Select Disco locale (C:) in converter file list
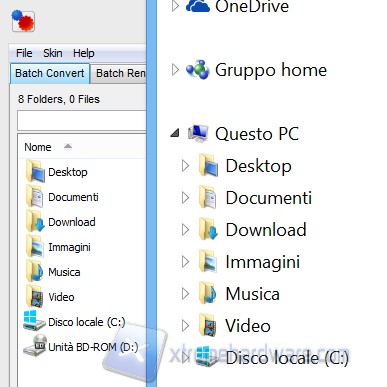This screenshot has height=387, width=387. point(87,322)
